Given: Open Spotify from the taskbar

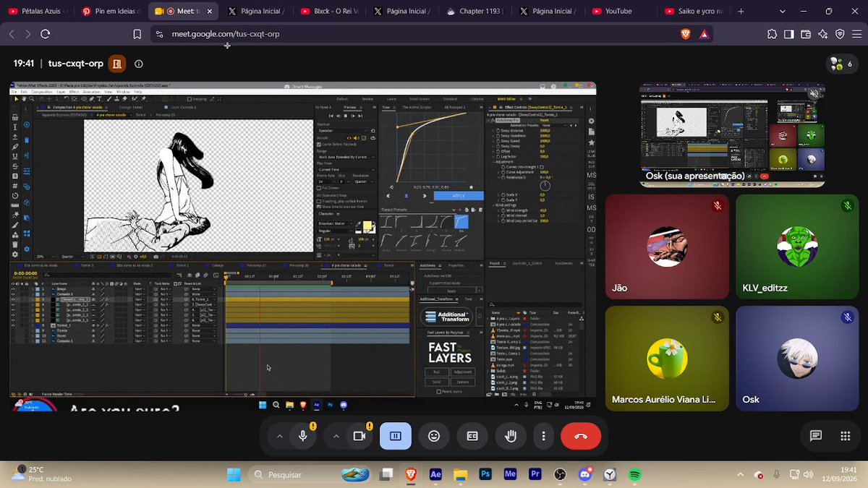Looking at the screenshot, I should pyautogui.click(x=634, y=474).
